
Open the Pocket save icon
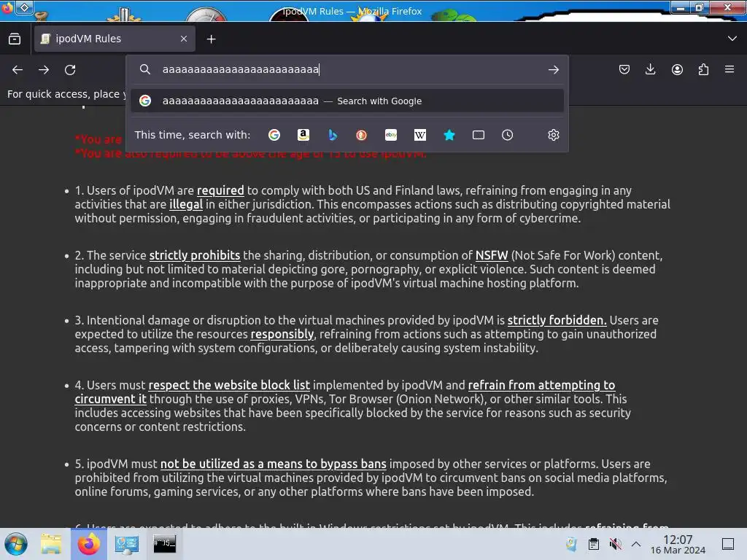pos(624,70)
